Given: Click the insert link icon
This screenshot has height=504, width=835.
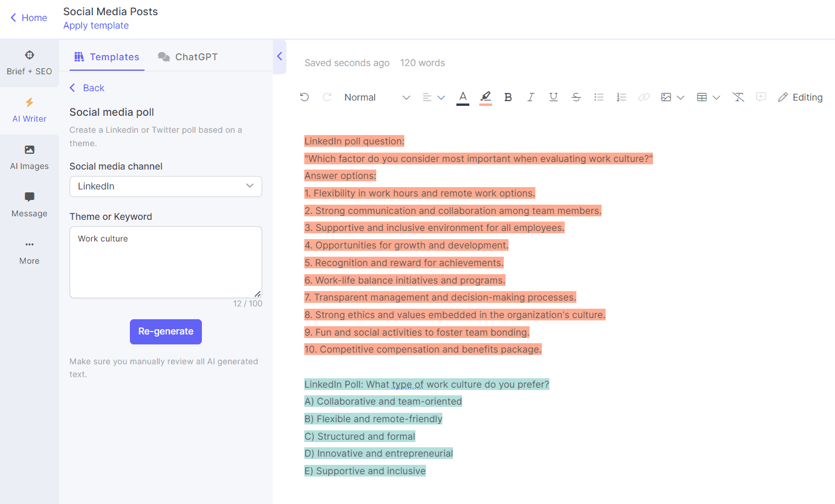Looking at the screenshot, I should (x=644, y=97).
